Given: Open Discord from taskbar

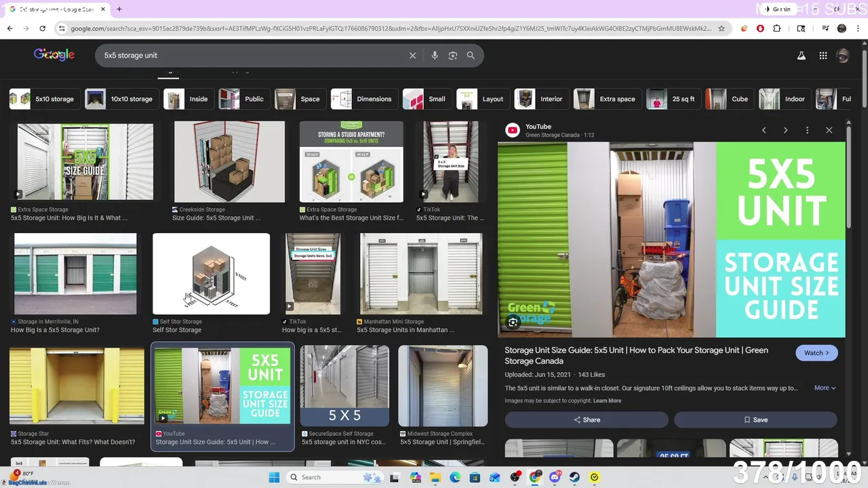Looking at the screenshot, I should 555,477.
